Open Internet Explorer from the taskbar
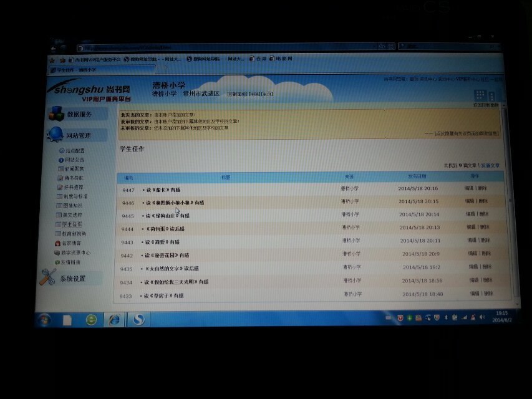This screenshot has height=399, width=532. pos(114,319)
